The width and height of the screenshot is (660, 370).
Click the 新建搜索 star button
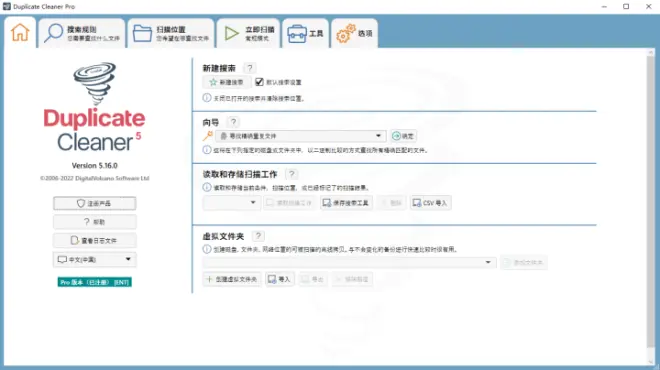[226, 82]
